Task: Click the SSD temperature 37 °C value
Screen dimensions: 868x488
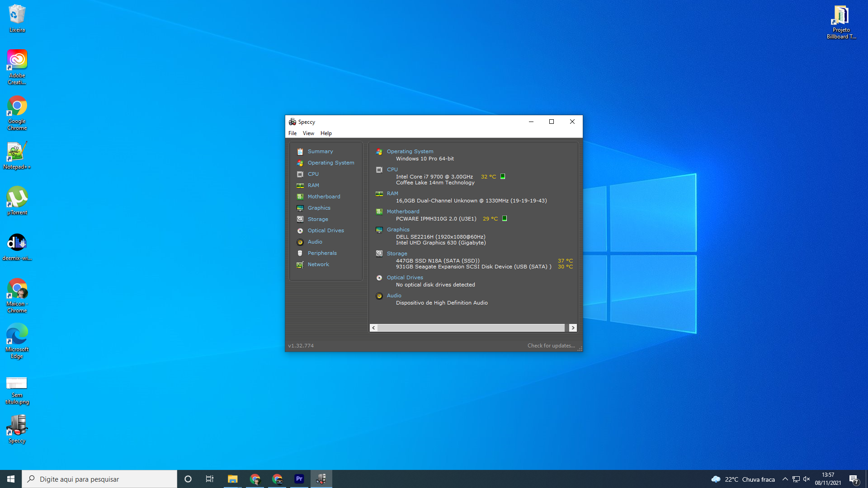Action: click(x=565, y=261)
